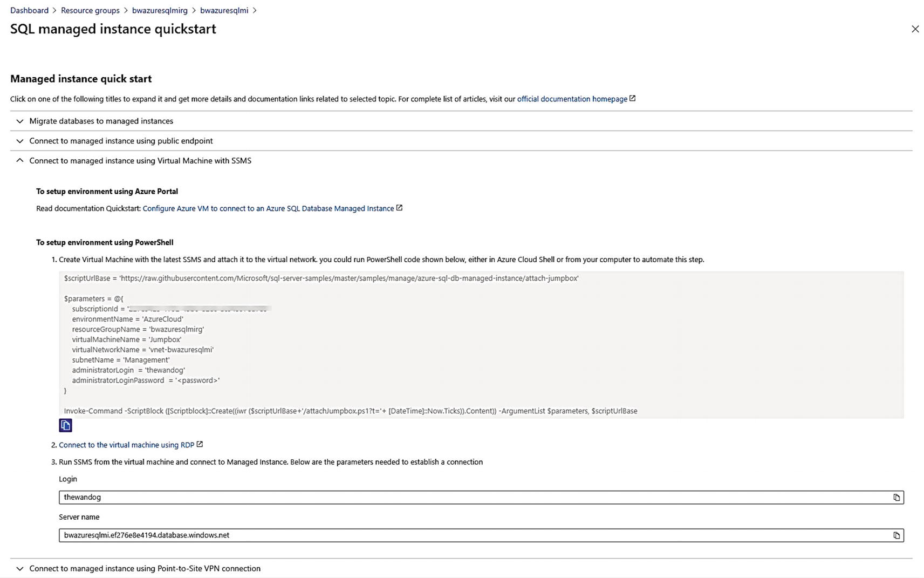The image size is (924, 578).
Task: Copy the Login field value thewandog
Action: pos(896,498)
